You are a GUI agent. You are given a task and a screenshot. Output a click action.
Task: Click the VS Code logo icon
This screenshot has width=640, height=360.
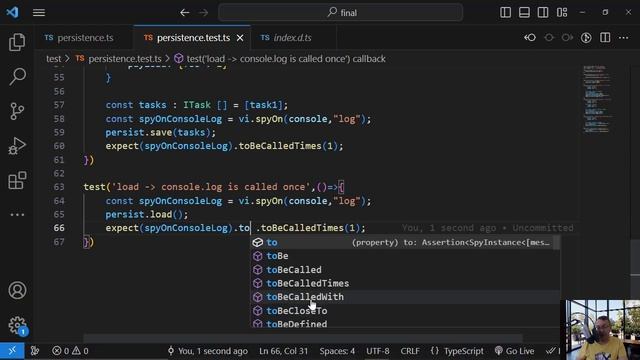(x=12, y=12)
